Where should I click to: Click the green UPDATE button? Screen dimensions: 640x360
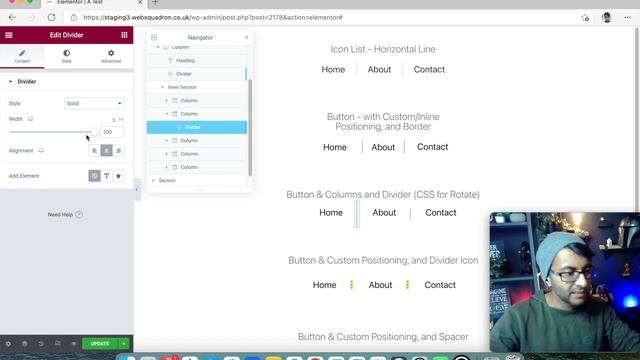100,344
